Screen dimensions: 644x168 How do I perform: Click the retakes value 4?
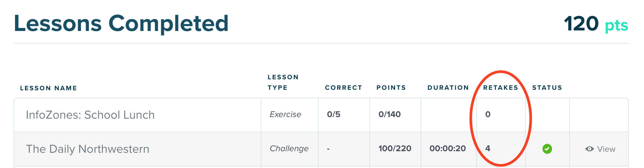coord(488,148)
